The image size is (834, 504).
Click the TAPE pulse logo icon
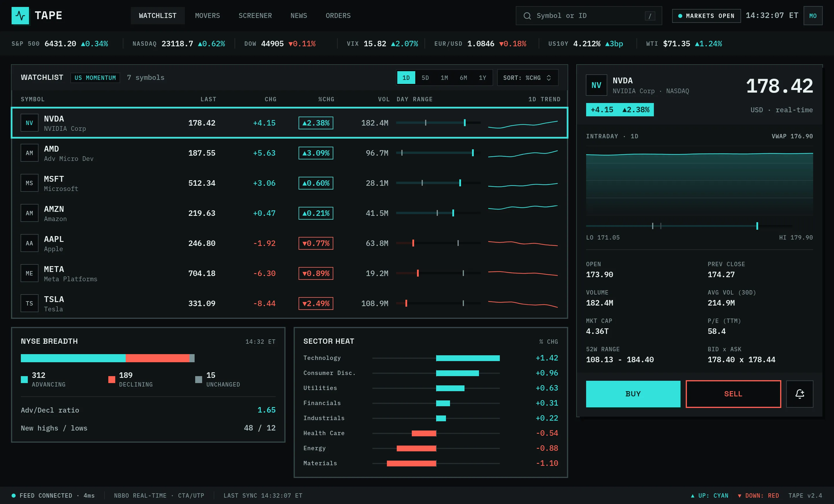20,16
